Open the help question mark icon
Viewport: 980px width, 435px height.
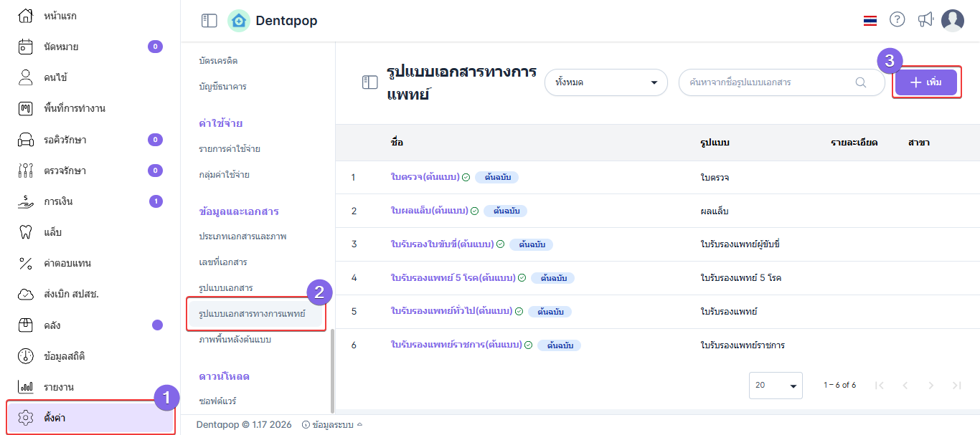point(897,20)
